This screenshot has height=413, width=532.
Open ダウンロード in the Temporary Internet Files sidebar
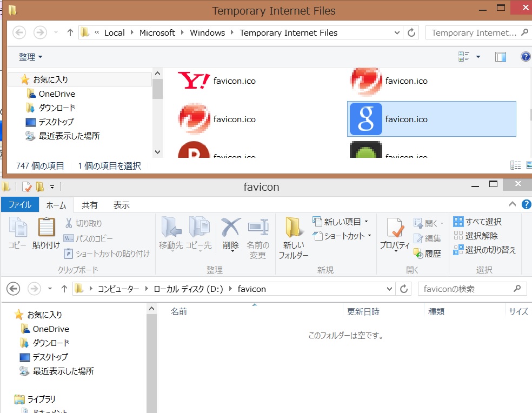51,108
